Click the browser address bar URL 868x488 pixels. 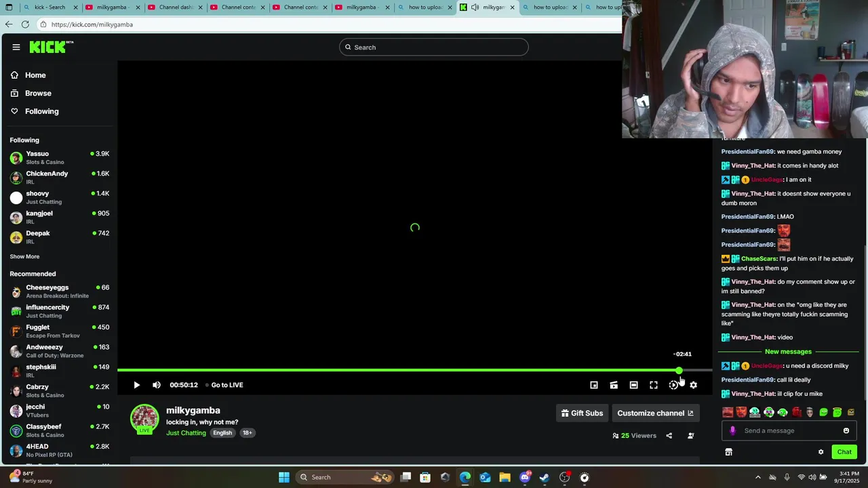[x=92, y=24]
